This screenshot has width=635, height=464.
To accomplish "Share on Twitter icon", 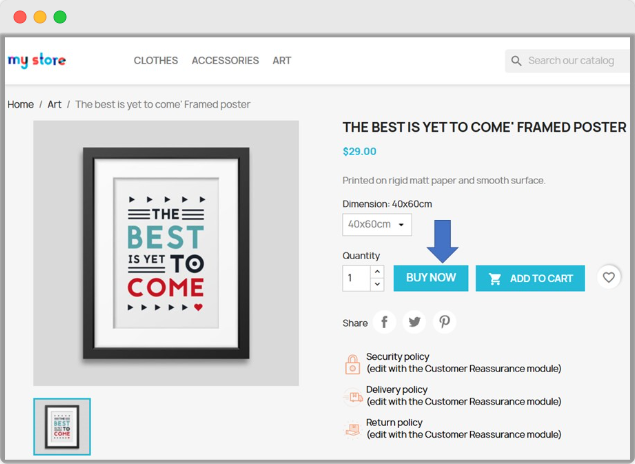I will [x=414, y=322].
